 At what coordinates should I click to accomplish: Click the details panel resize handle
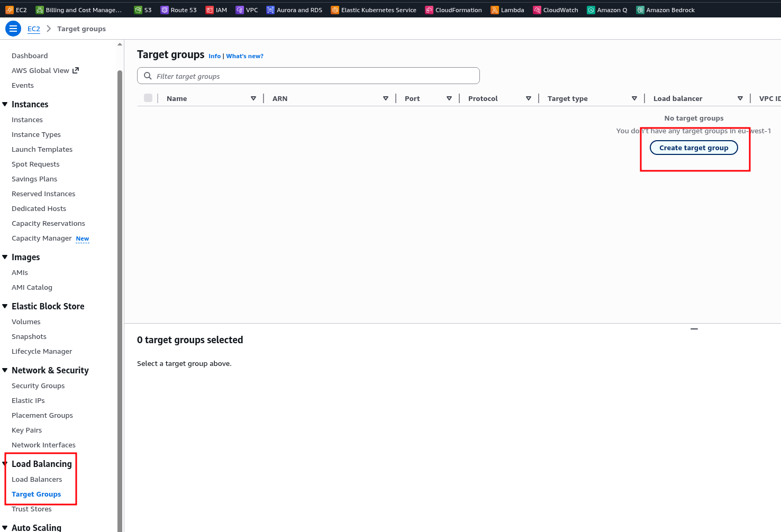(694, 329)
